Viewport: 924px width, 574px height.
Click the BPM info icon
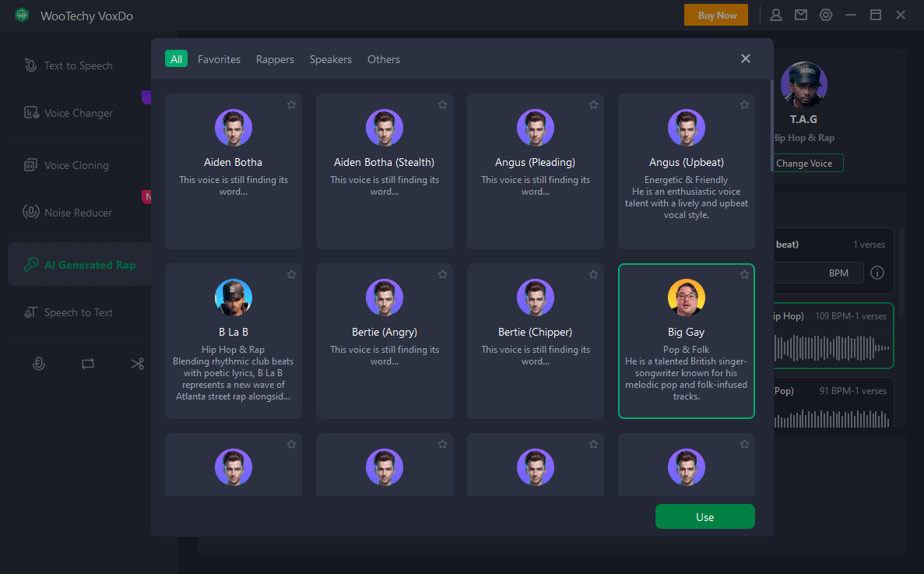point(877,273)
